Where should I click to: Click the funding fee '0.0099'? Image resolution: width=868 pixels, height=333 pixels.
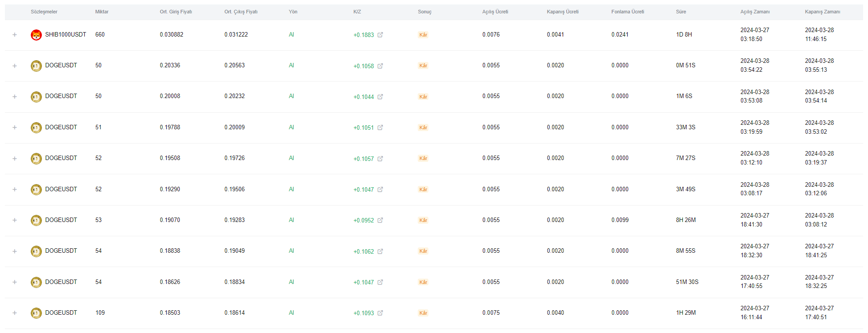tap(620, 220)
